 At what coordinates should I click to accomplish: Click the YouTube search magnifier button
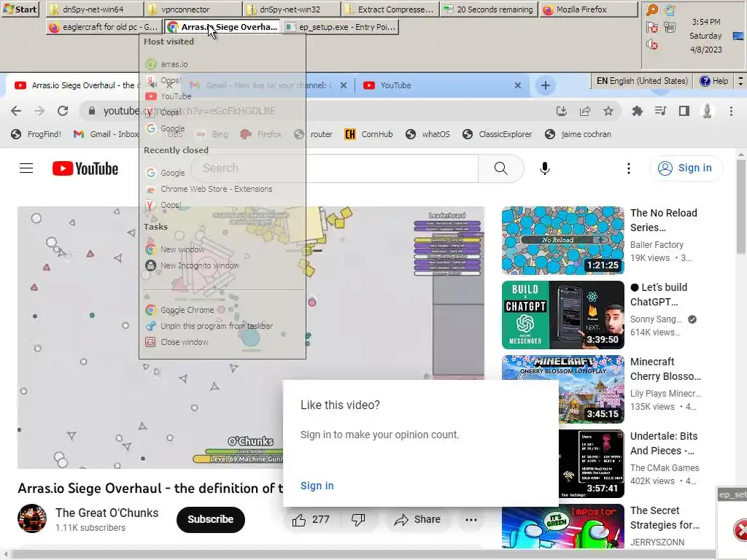point(500,168)
